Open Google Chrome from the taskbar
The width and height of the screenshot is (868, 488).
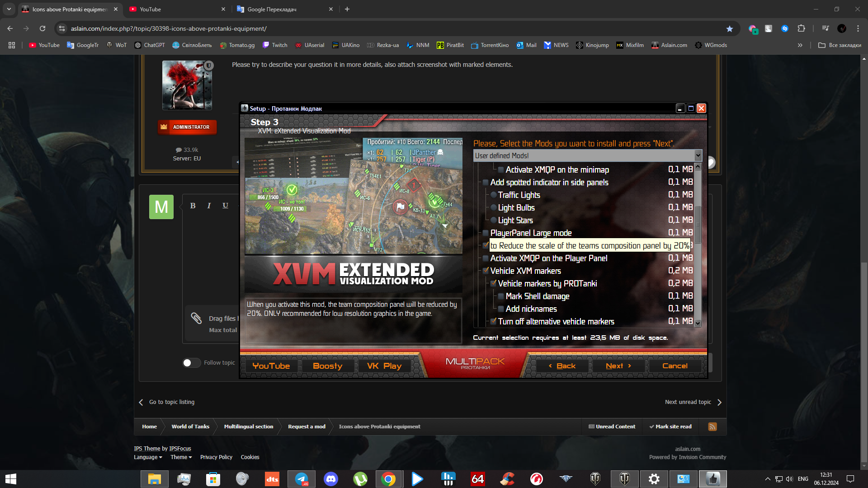pyautogui.click(x=388, y=479)
